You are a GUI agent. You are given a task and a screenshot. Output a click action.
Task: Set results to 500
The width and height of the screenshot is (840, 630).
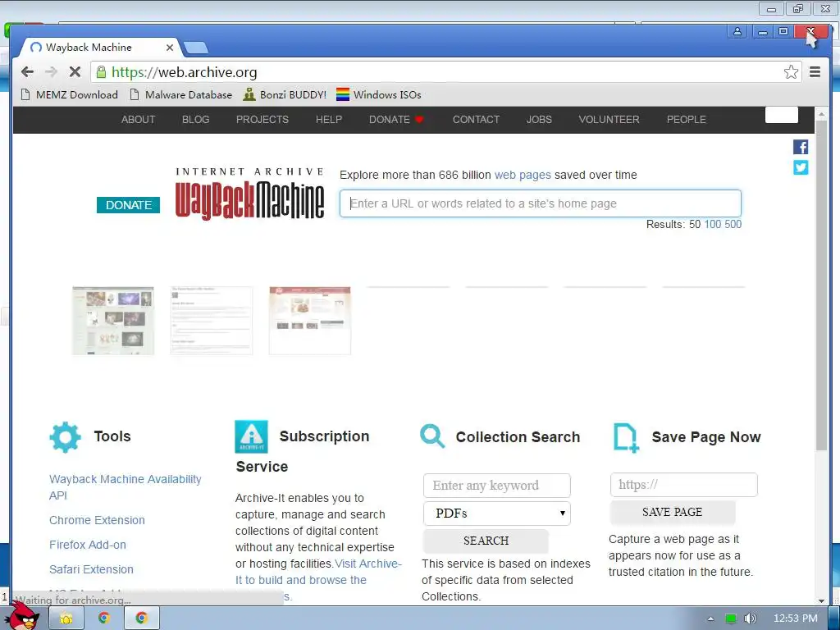[x=733, y=224]
